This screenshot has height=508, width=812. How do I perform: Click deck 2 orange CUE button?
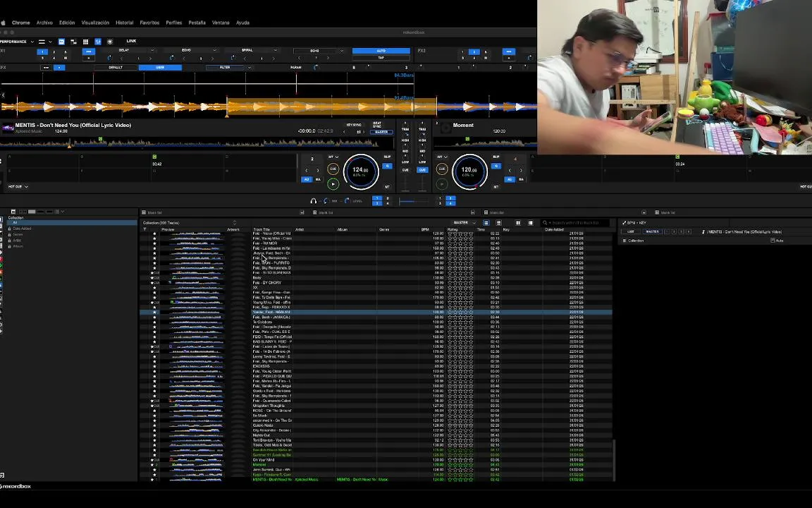(x=442, y=169)
